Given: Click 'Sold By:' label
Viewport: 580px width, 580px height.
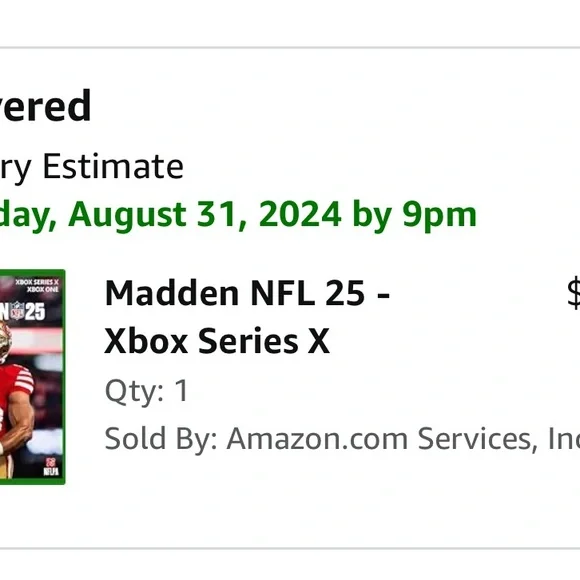Looking at the screenshot, I should 161,439.
